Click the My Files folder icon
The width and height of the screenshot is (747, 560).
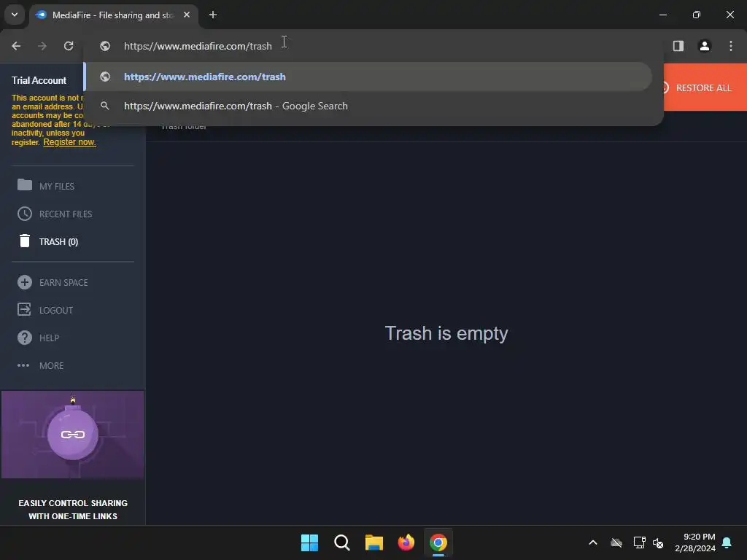pyautogui.click(x=25, y=184)
